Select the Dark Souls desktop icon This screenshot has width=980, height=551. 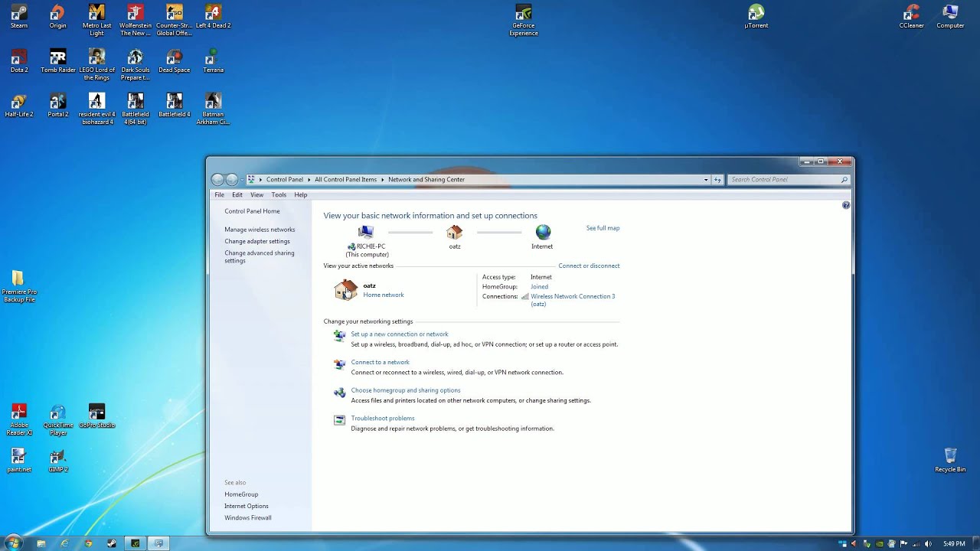(136, 64)
